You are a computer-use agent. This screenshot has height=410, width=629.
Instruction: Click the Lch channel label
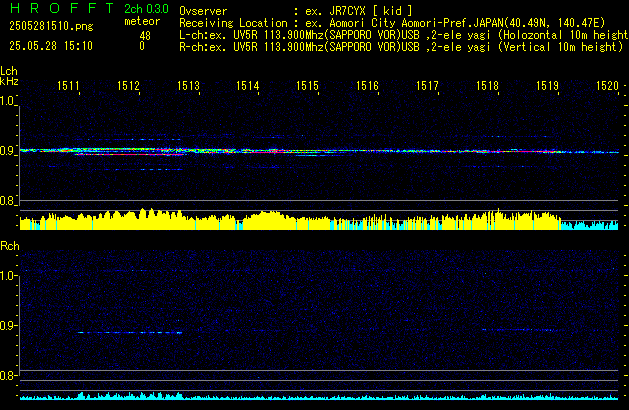point(9,71)
